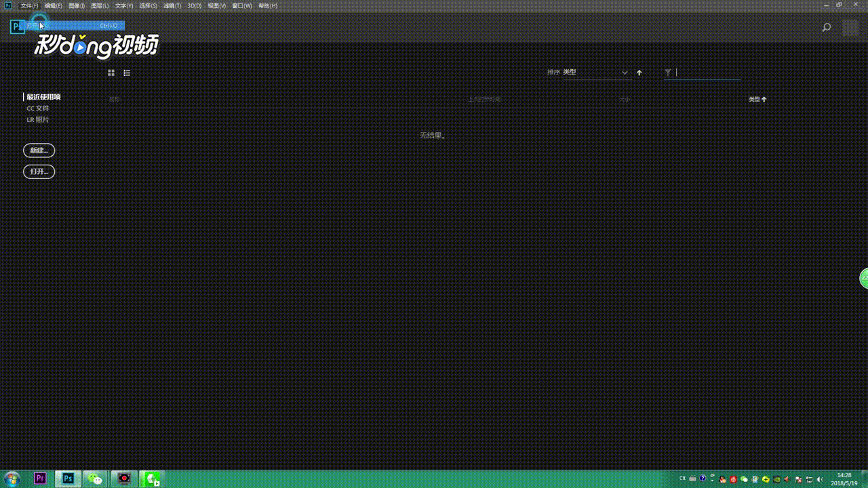Screen dimensions: 868x488
Task: Open the 3D(D) menu
Action: (195, 5)
